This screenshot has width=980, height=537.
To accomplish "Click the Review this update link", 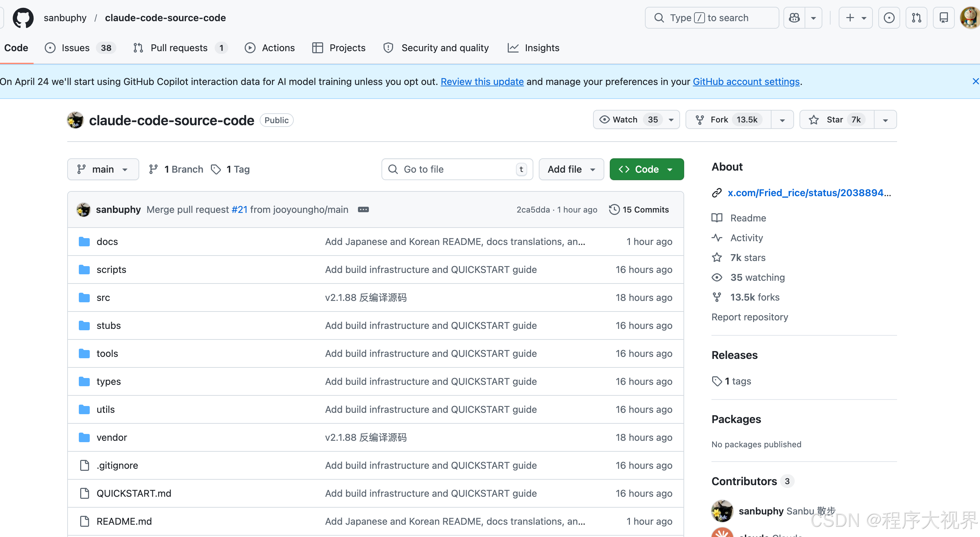I will (x=482, y=82).
